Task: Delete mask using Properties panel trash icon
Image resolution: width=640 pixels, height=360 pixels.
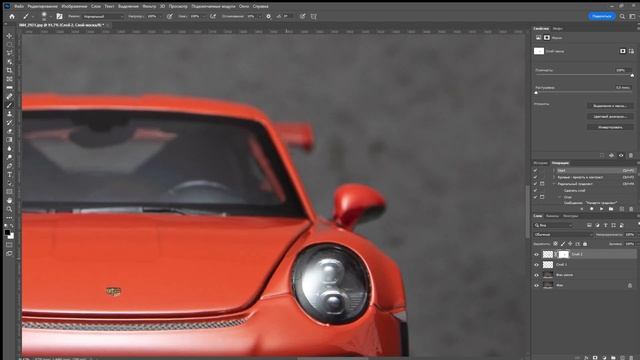Action: (x=631, y=156)
